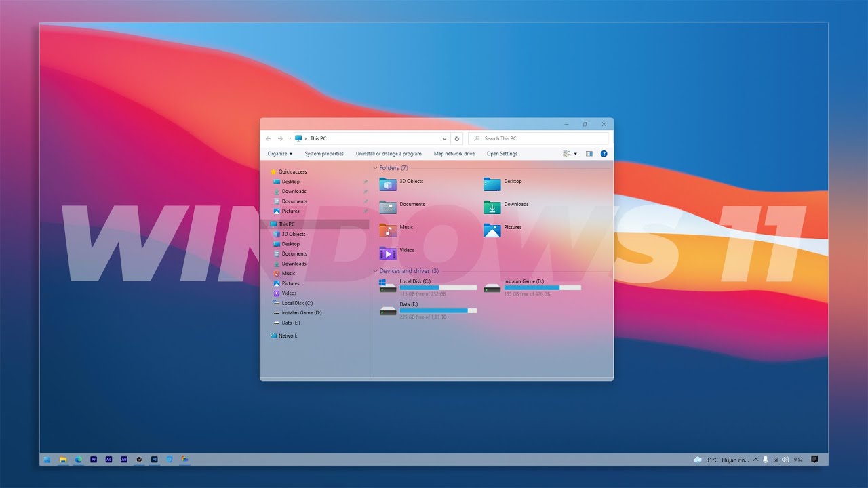The image size is (868, 488).
Task: Select Quick access in the navigation pane
Action: (x=288, y=171)
